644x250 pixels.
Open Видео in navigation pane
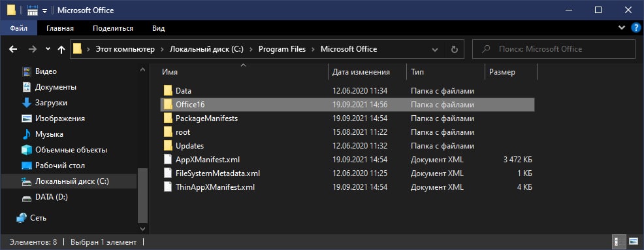tap(46, 71)
